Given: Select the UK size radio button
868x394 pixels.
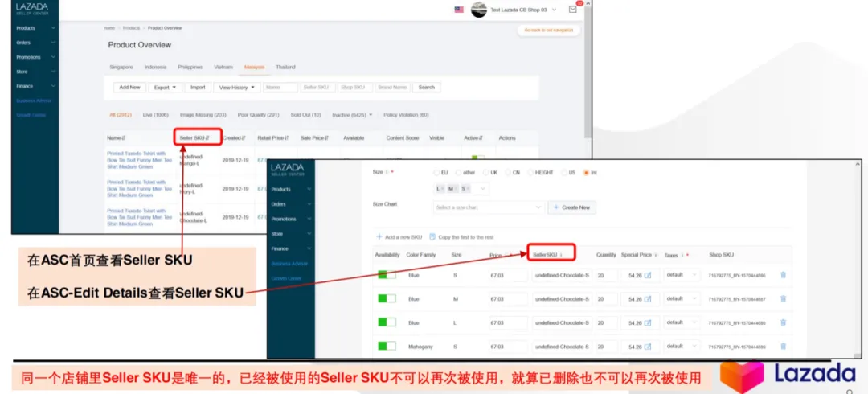Looking at the screenshot, I should coord(485,172).
